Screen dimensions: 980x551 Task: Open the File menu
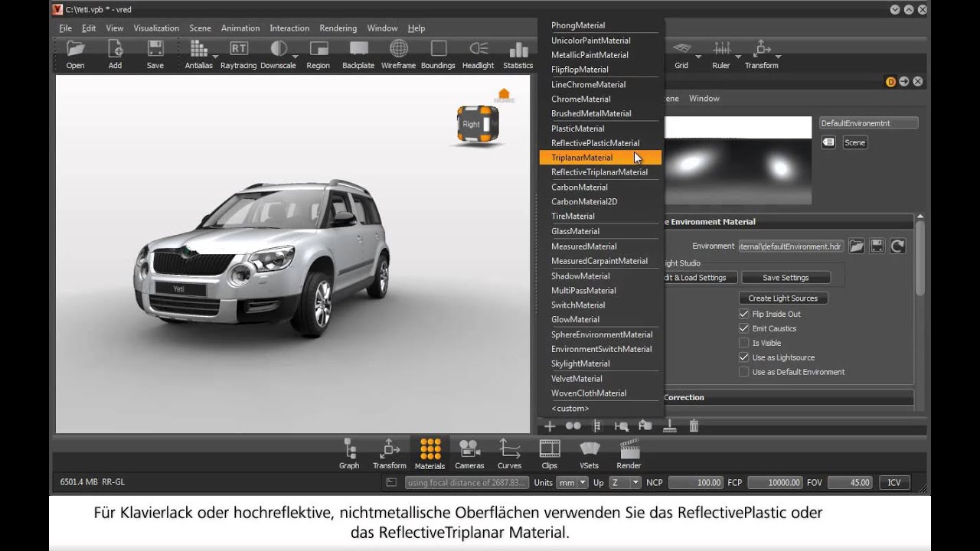pyautogui.click(x=66, y=28)
